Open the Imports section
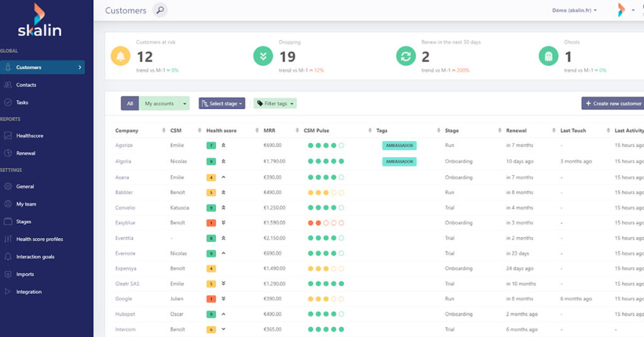Image resolution: width=644 pixels, height=337 pixels. click(x=25, y=274)
